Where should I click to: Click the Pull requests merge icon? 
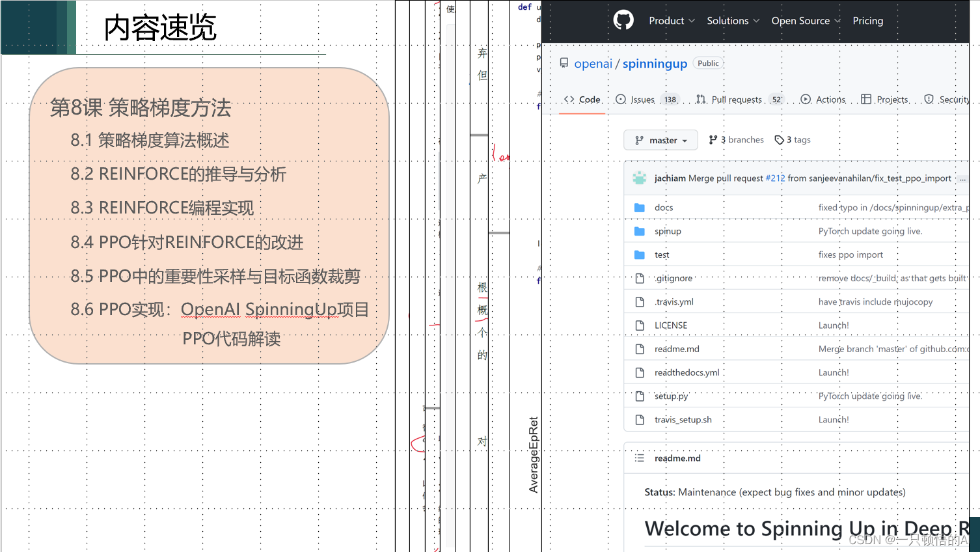701,100
